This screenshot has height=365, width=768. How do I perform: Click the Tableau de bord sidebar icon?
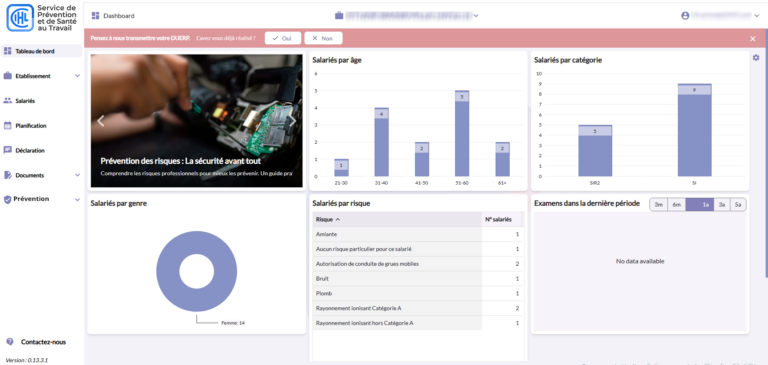[x=7, y=51]
